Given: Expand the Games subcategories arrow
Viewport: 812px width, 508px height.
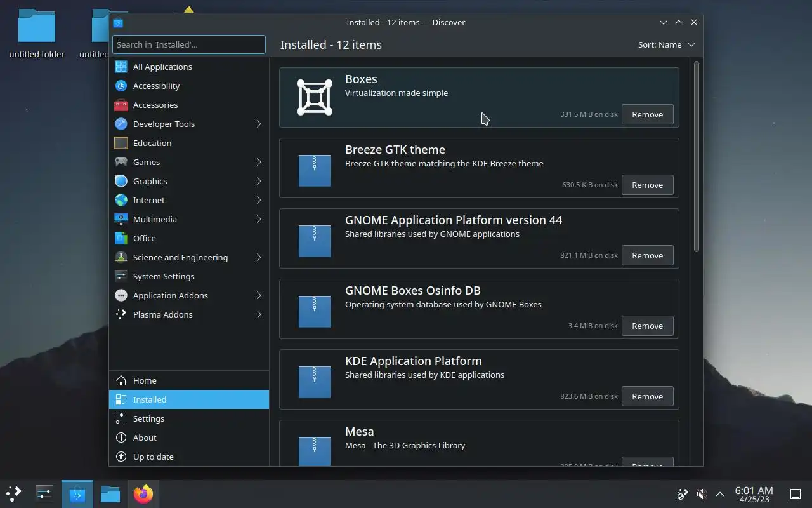Looking at the screenshot, I should [x=259, y=162].
